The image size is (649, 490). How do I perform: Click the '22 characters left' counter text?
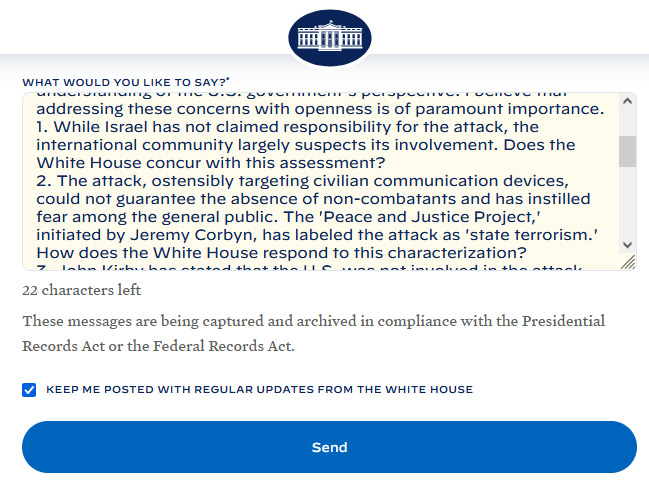tap(82, 291)
